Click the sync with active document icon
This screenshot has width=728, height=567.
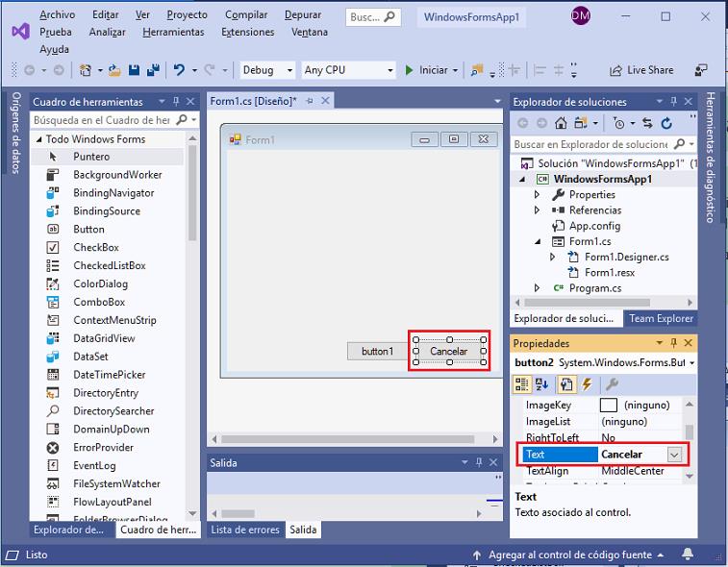(647, 123)
